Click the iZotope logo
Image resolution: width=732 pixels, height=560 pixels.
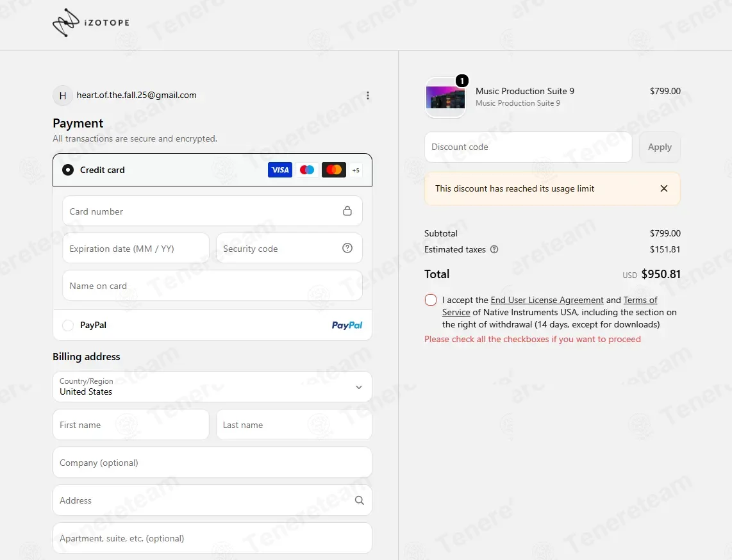coord(91,22)
